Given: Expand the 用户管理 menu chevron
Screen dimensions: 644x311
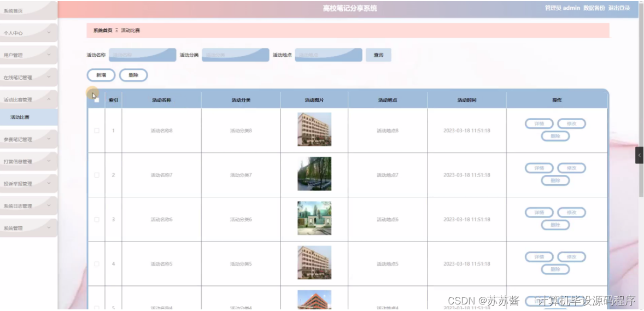Looking at the screenshot, I should pos(49,54).
